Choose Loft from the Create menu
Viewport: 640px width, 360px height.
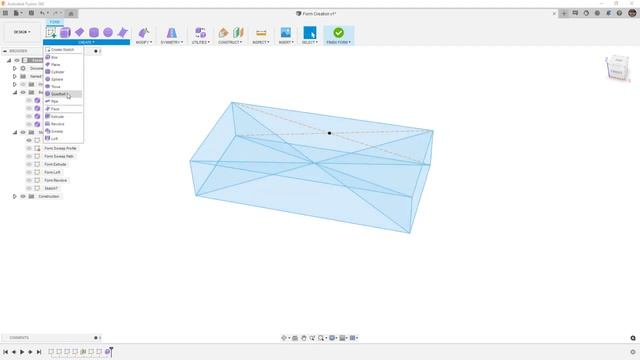tap(63, 139)
